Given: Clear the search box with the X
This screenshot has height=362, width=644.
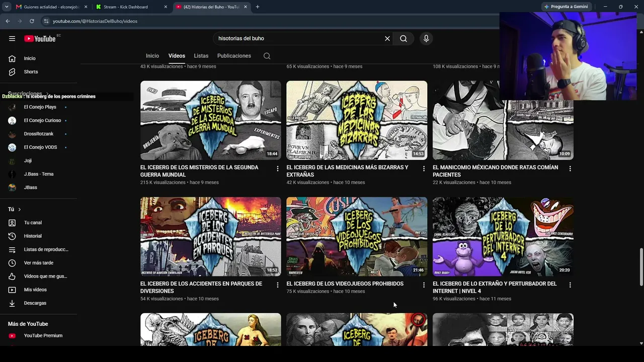Looking at the screenshot, I should [387, 39].
